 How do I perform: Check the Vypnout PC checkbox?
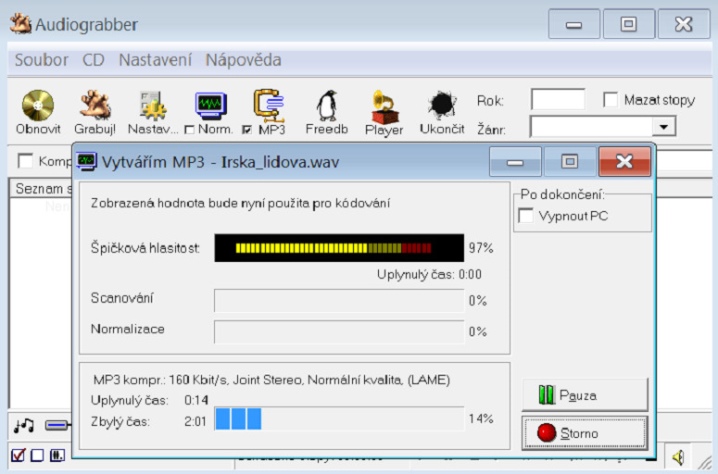(x=526, y=216)
